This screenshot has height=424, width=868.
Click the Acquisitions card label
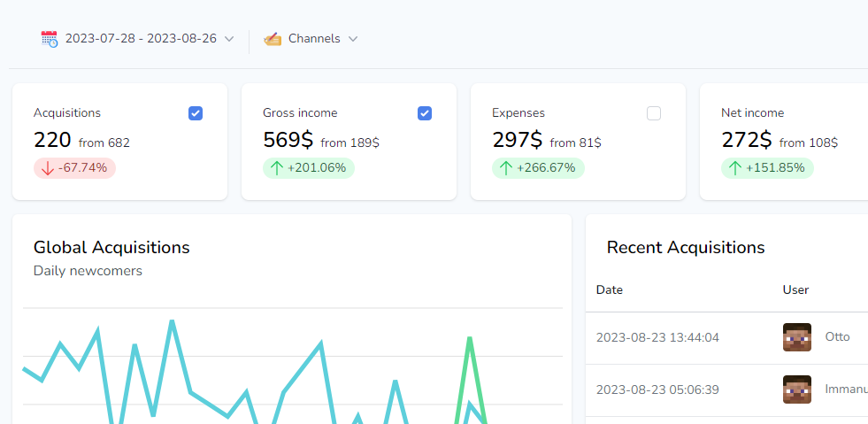[67, 113]
